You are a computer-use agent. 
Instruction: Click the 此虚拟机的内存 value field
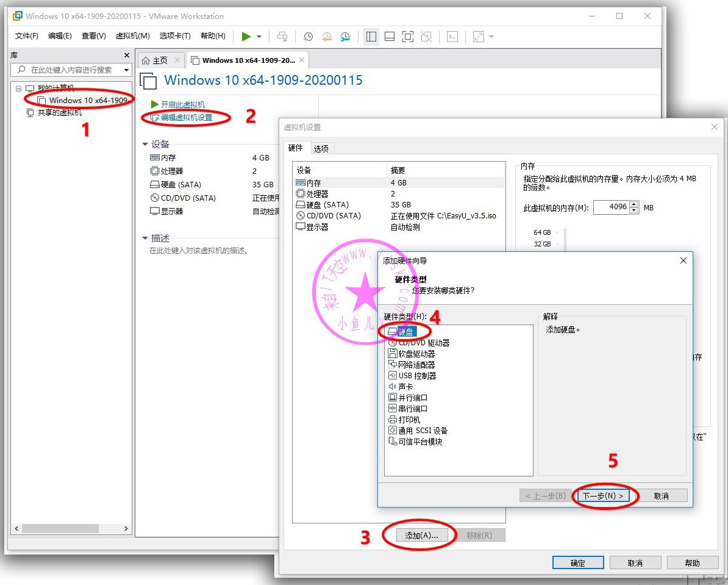coord(612,207)
